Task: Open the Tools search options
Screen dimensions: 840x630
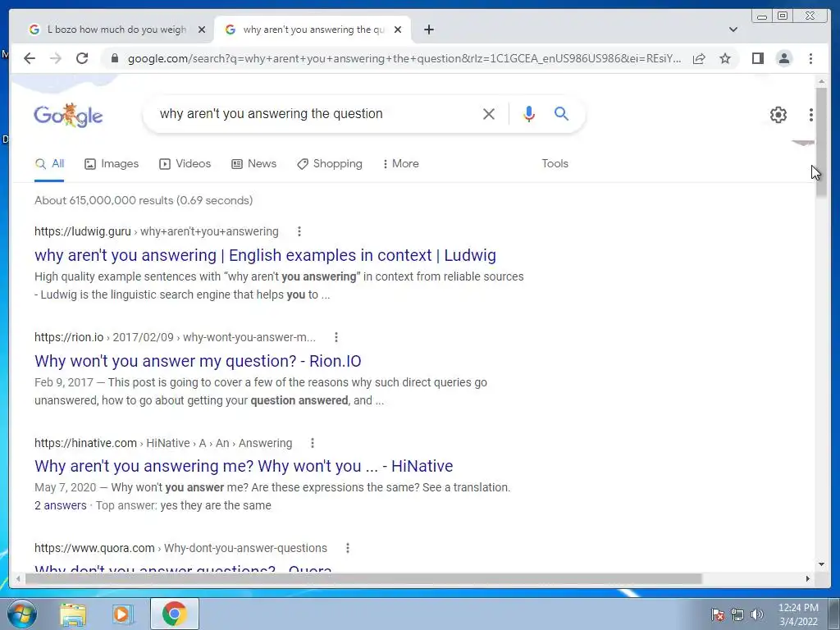Action: (x=555, y=163)
